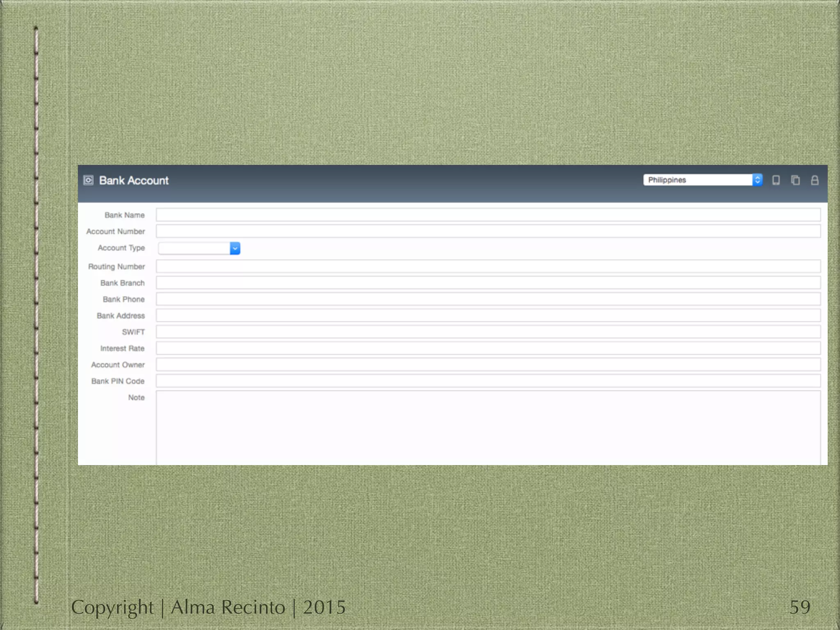Click the Bank Phone input field
Image resolution: width=840 pixels, height=630 pixels.
[488, 299]
